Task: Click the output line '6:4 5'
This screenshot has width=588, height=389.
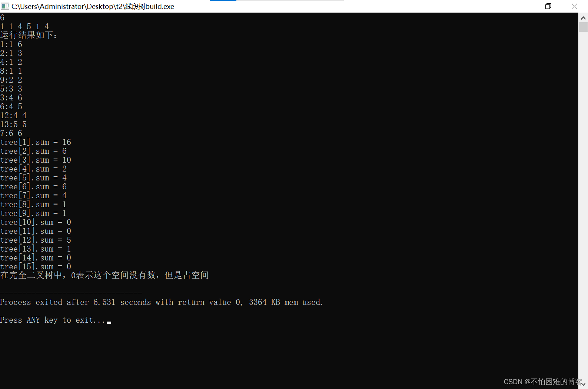Action: [x=11, y=106]
